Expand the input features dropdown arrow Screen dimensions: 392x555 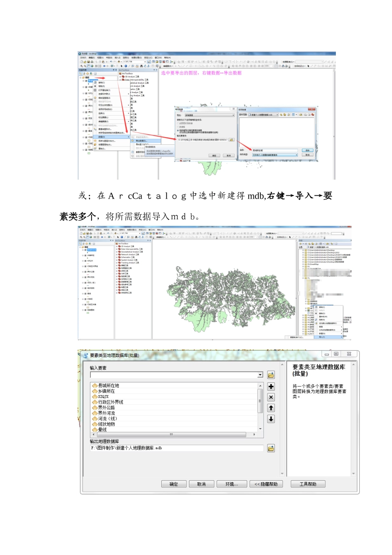point(260,375)
